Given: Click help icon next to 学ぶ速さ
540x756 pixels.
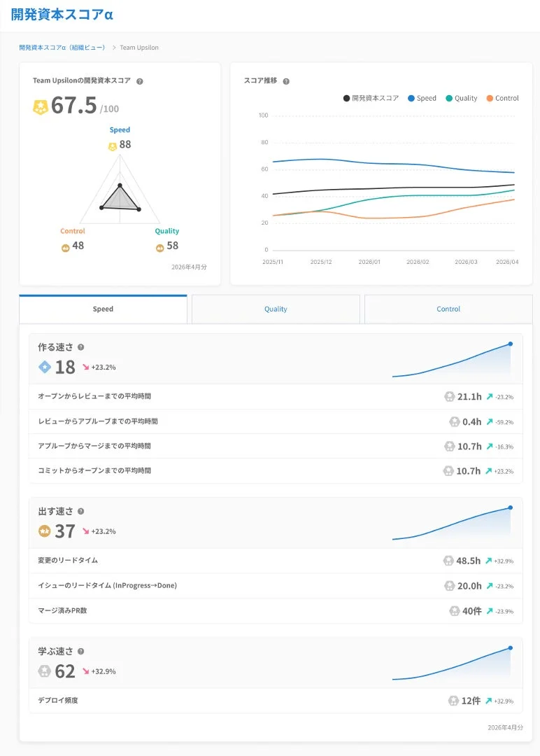Looking at the screenshot, I should [x=81, y=652].
